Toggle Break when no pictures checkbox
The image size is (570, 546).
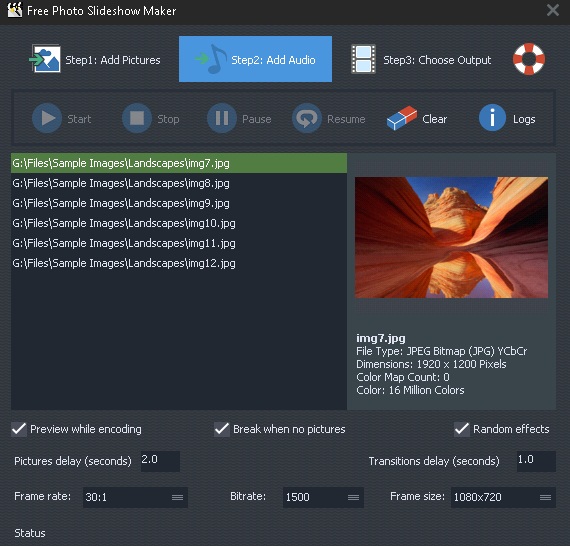coord(222,429)
